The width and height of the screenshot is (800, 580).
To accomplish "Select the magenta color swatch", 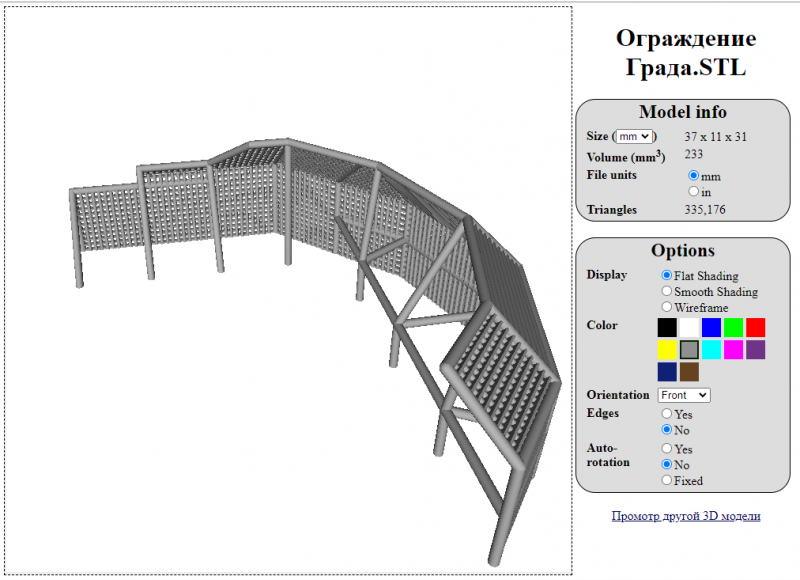I will pyautogui.click(x=733, y=349).
